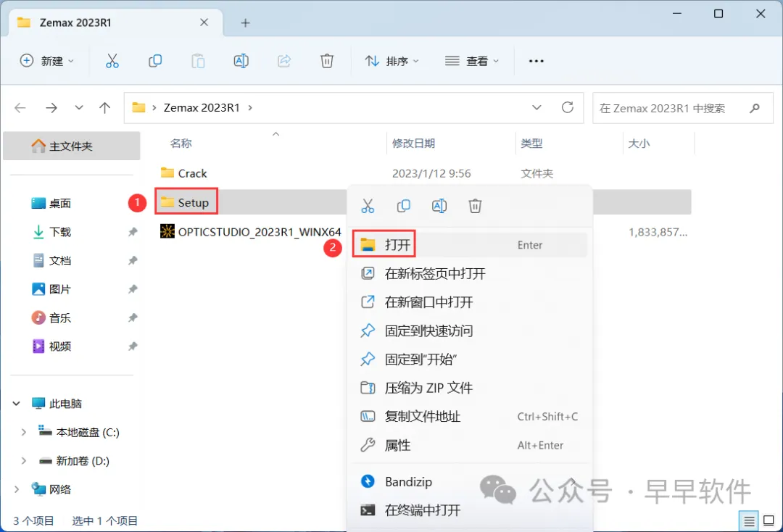Choose 在终端中打开
Image resolution: width=783 pixels, height=532 pixels.
pos(469,510)
